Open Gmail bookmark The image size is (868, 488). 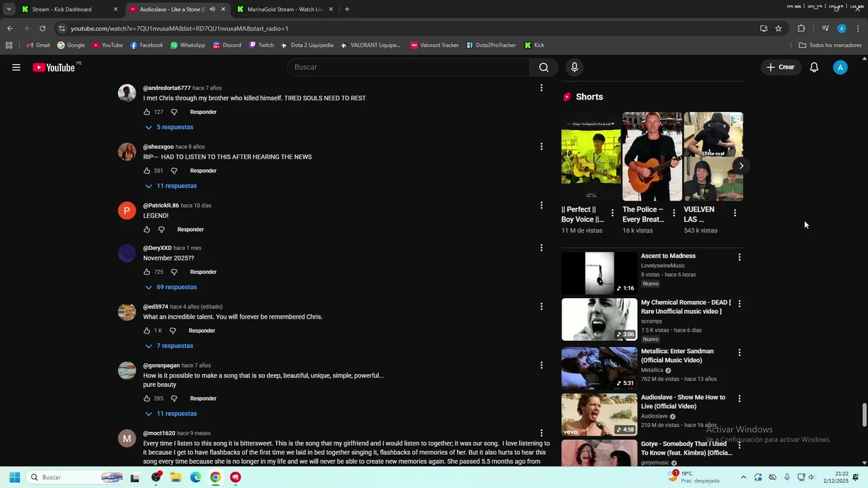38,45
